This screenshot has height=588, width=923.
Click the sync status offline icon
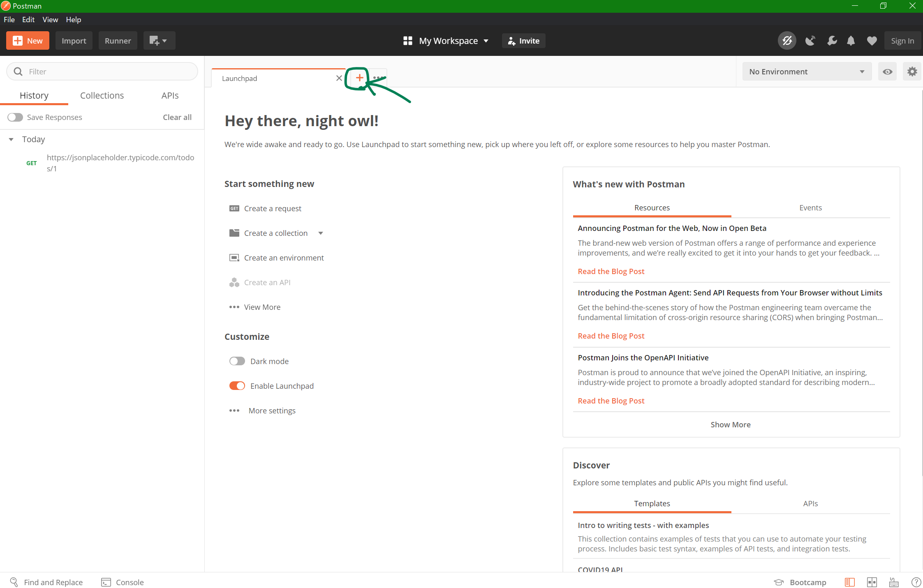click(787, 41)
